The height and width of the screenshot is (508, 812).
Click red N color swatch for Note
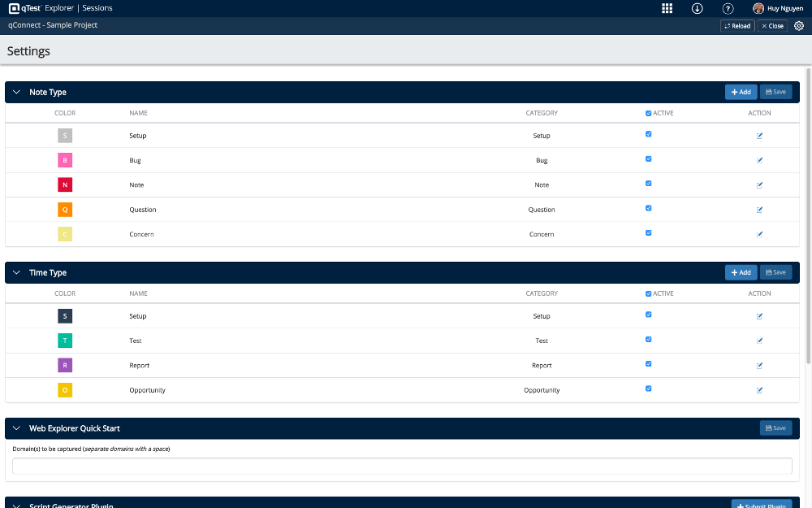65,185
